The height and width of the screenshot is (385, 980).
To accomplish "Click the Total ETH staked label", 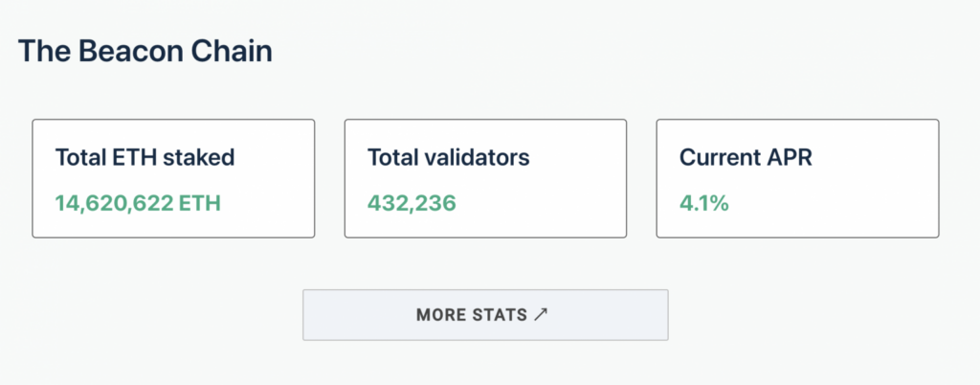I will [x=145, y=158].
